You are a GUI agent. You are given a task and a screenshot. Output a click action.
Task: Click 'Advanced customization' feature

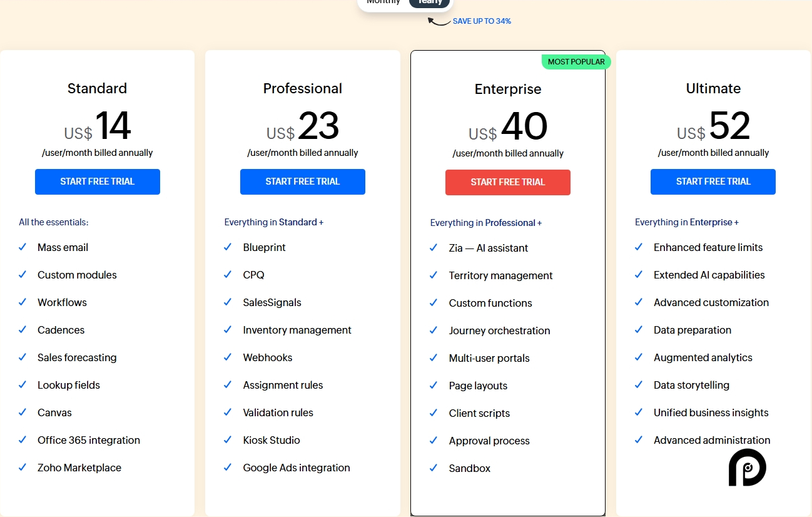[711, 302]
